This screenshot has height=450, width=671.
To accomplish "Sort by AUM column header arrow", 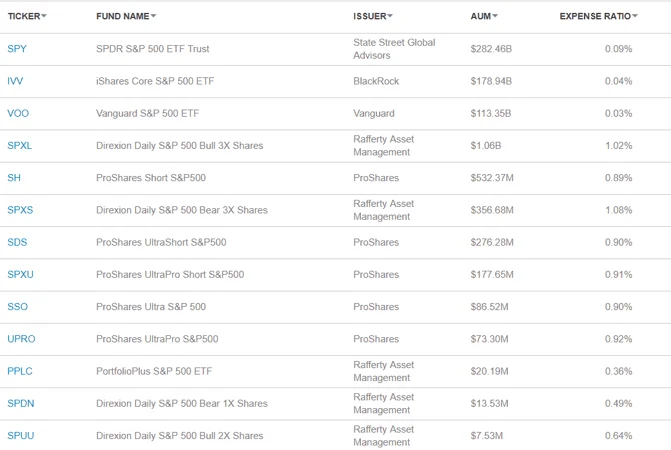I will click(x=495, y=17).
